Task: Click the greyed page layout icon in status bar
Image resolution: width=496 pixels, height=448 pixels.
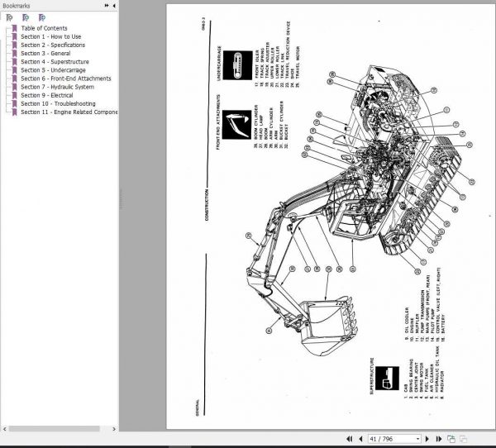Action: point(463,439)
